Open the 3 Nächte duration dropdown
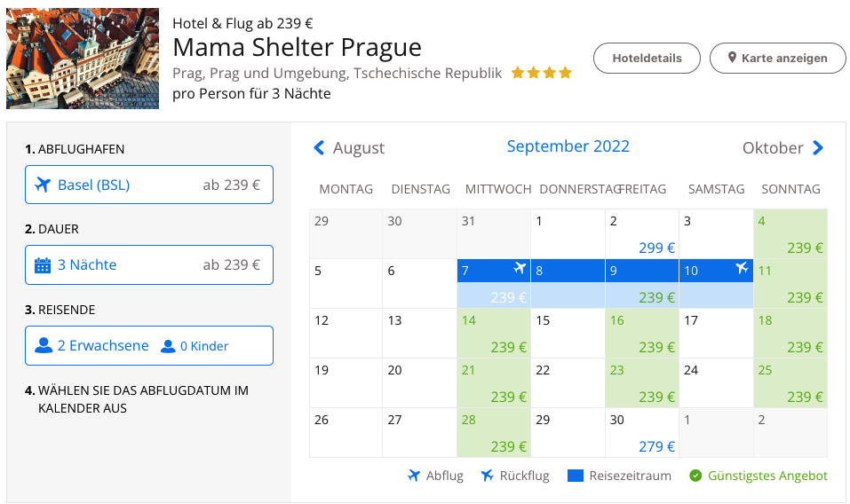Viewport: 850px width, 504px height. click(148, 264)
